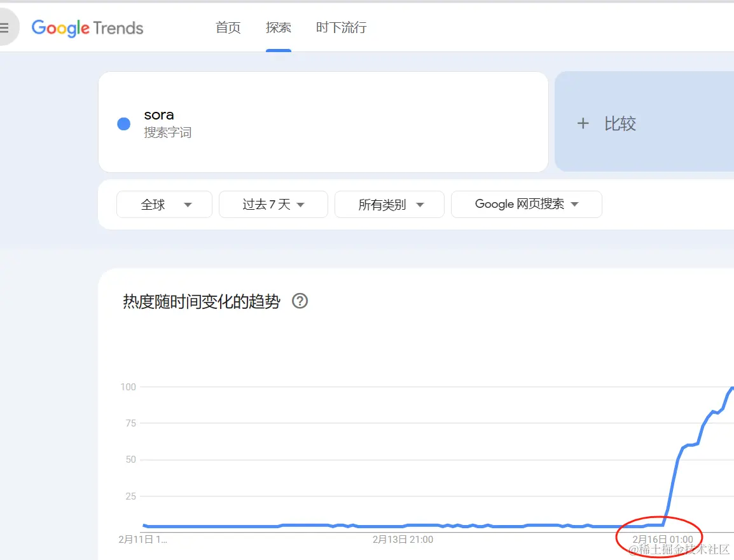Edit the sora search term field
This screenshot has width=734, height=560.
coord(323,122)
